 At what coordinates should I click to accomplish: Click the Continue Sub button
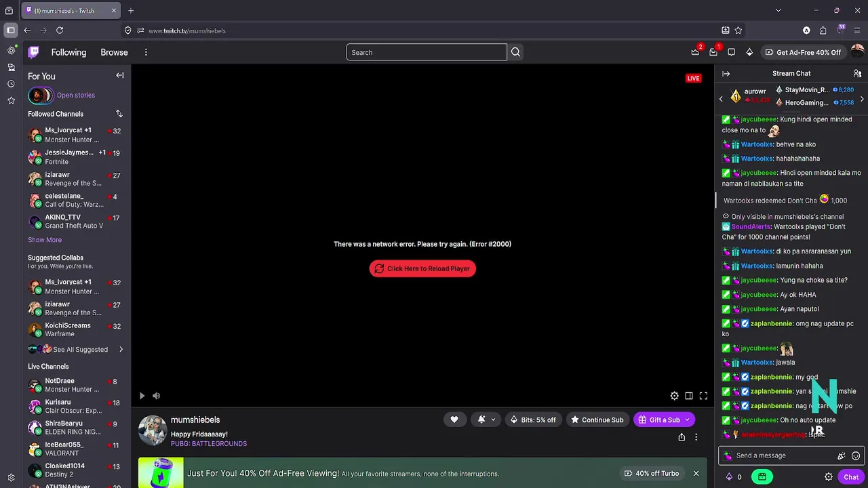click(x=597, y=420)
